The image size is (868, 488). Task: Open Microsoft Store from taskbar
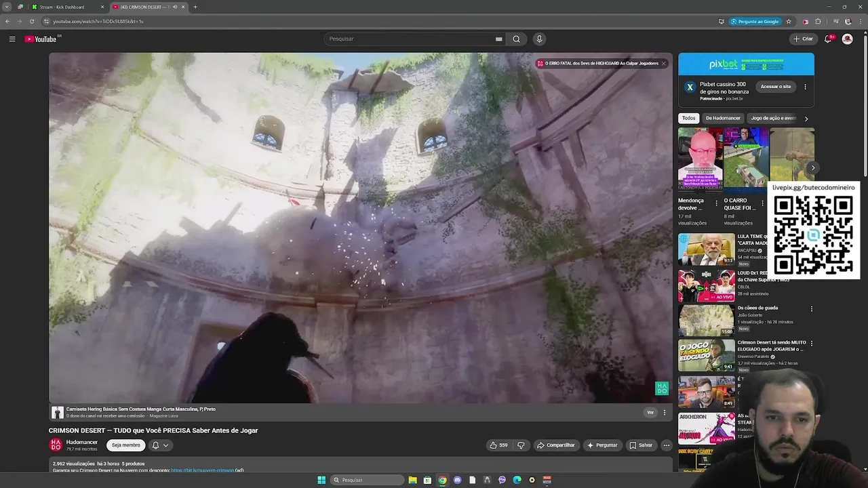[427, 480]
